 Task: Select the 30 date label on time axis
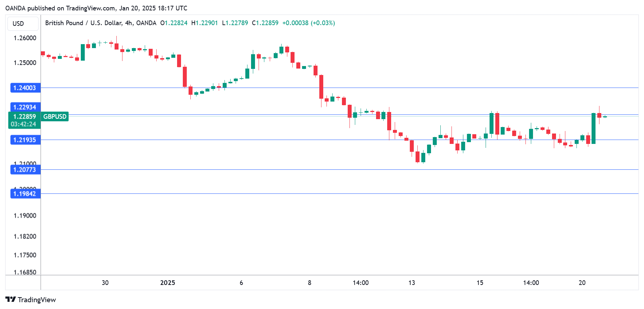(x=105, y=283)
